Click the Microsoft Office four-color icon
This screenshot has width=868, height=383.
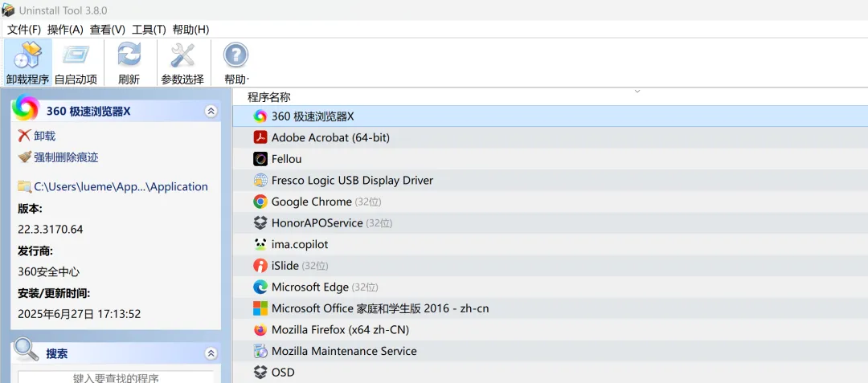pos(260,308)
